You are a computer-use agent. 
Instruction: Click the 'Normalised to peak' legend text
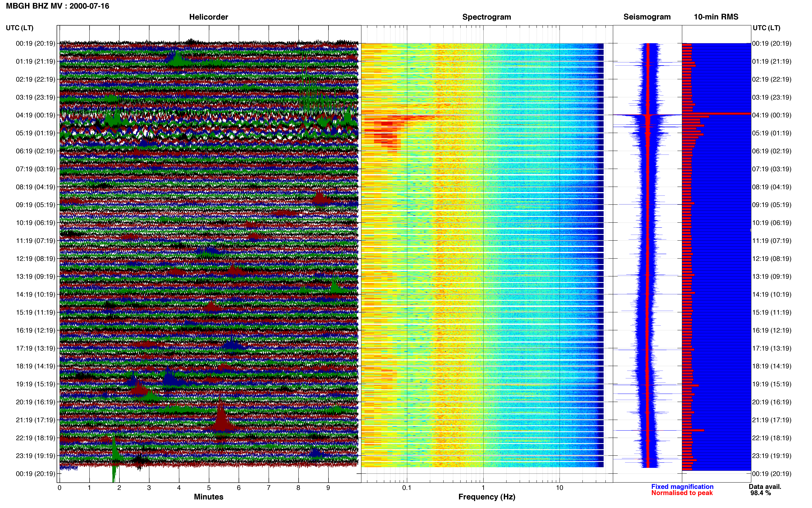pos(682,493)
